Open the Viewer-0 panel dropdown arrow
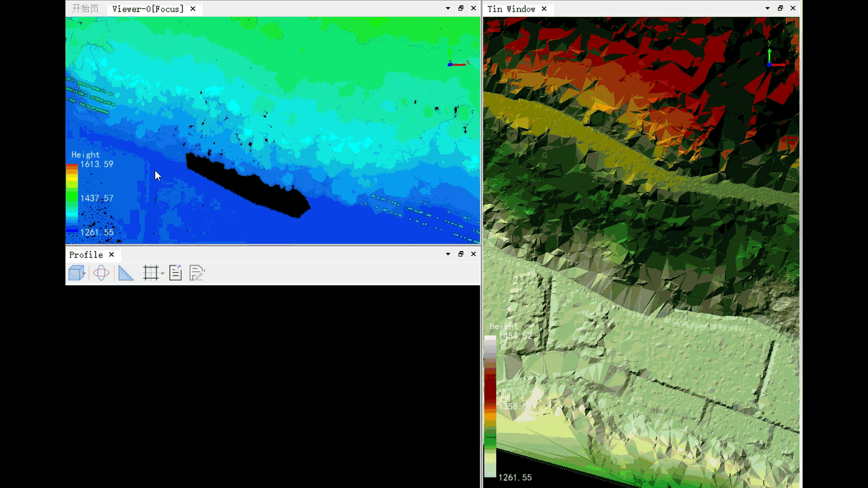 (x=448, y=8)
